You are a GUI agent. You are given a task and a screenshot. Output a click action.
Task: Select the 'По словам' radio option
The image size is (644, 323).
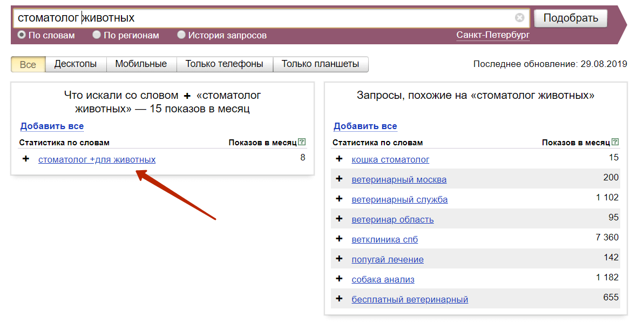[x=22, y=35]
